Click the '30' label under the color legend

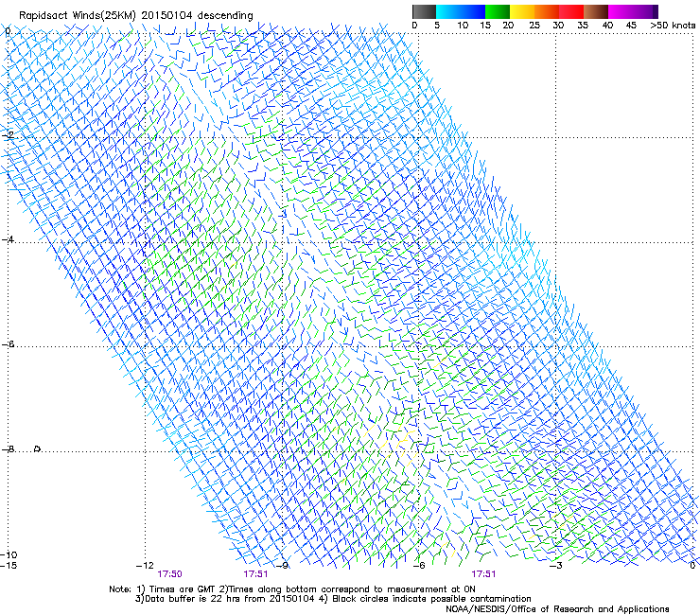click(x=558, y=26)
